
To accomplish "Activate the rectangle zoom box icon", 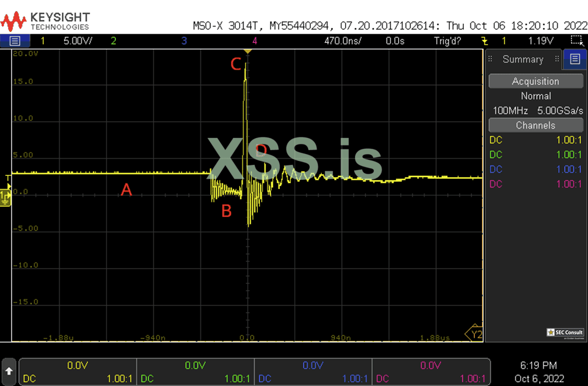I will pyautogui.click(x=577, y=40).
